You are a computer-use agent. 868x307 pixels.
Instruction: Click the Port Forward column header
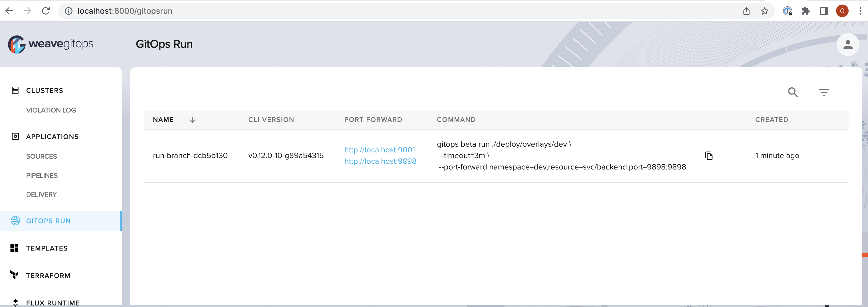(x=373, y=120)
